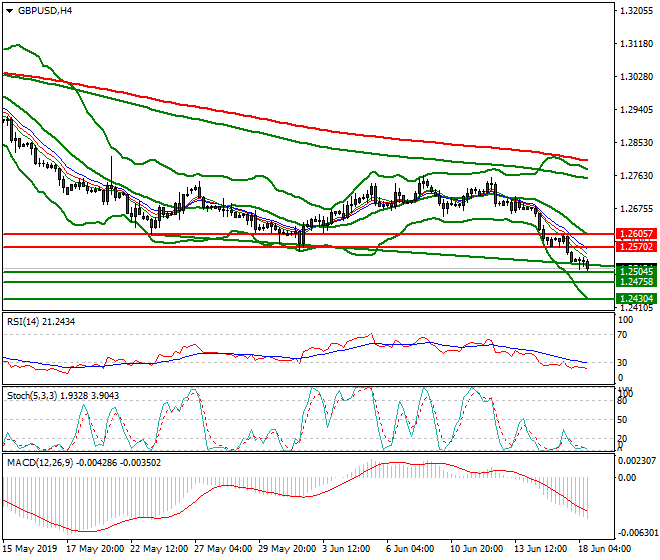Click the RSI 70 level scale label
Screen dimensions: 660x560
tap(623, 335)
